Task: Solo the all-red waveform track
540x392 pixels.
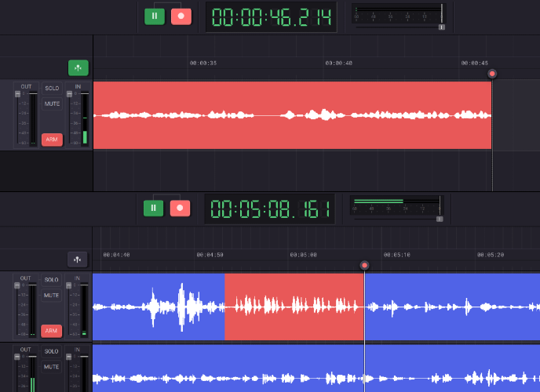Action: pos(52,89)
